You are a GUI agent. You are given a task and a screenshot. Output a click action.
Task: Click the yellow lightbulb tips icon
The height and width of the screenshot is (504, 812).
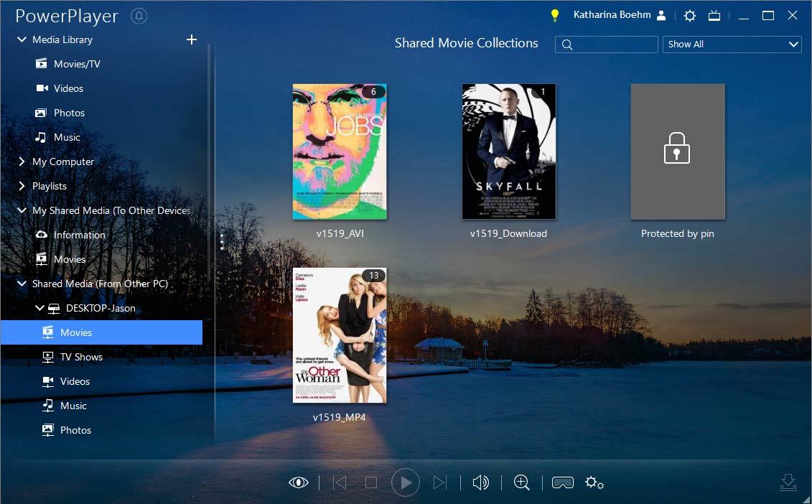point(554,15)
